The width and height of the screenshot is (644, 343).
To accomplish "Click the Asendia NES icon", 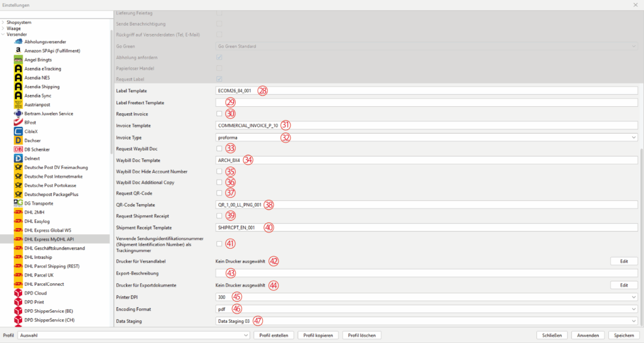I will point(18,77).
